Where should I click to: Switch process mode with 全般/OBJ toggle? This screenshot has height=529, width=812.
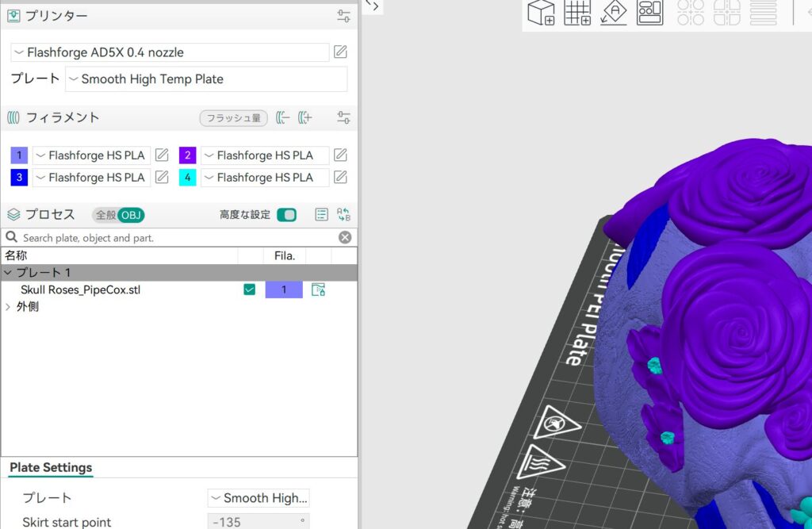(119, 215)
